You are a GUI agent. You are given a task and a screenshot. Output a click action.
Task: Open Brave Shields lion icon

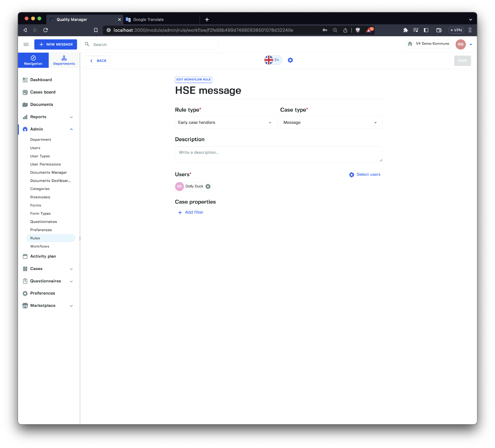click(x=358, y=30)
